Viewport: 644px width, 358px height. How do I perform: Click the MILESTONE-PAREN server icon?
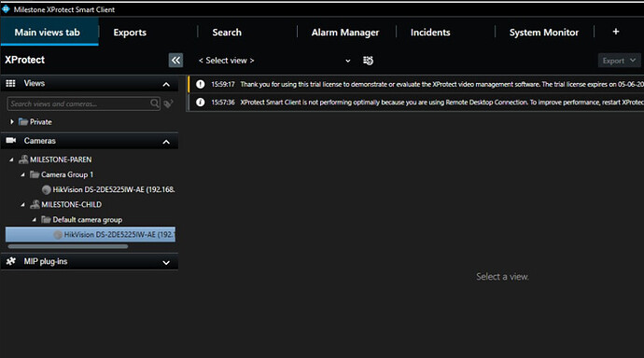pyautogui.click(x=24, y=159)
